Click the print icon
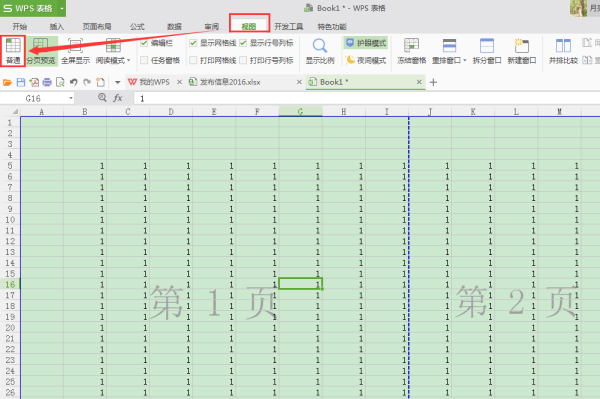Viewport: 600px width, 399px height. [47, 82]
